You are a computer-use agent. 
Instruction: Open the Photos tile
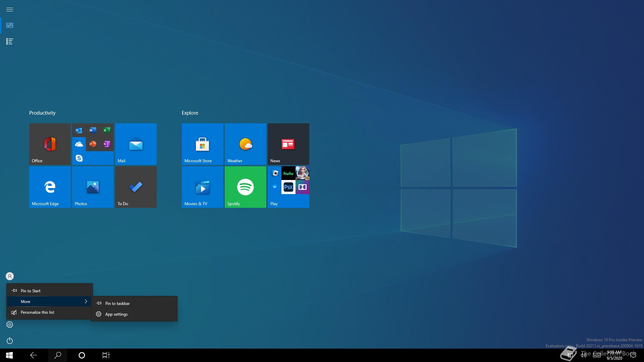(x=93, y=187)
